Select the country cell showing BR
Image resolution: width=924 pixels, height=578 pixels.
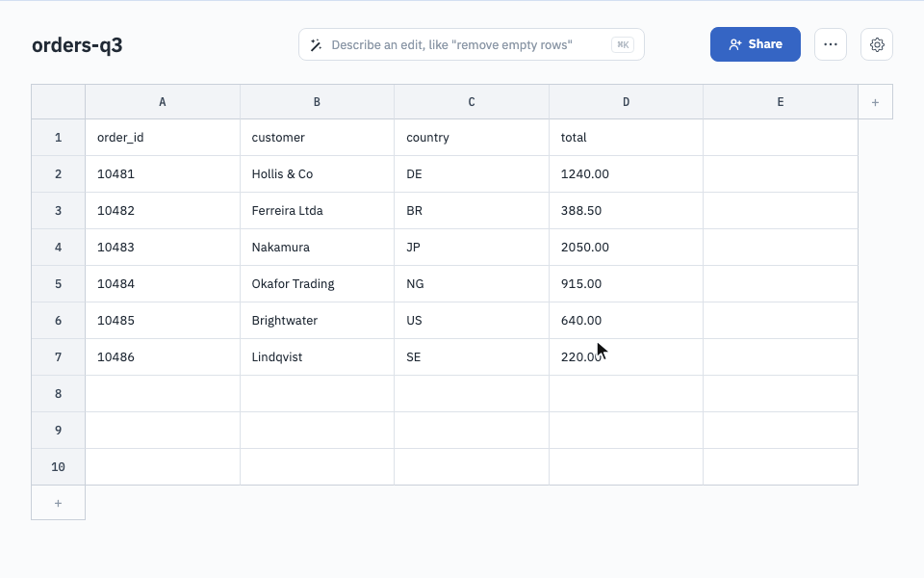(472, 211)
